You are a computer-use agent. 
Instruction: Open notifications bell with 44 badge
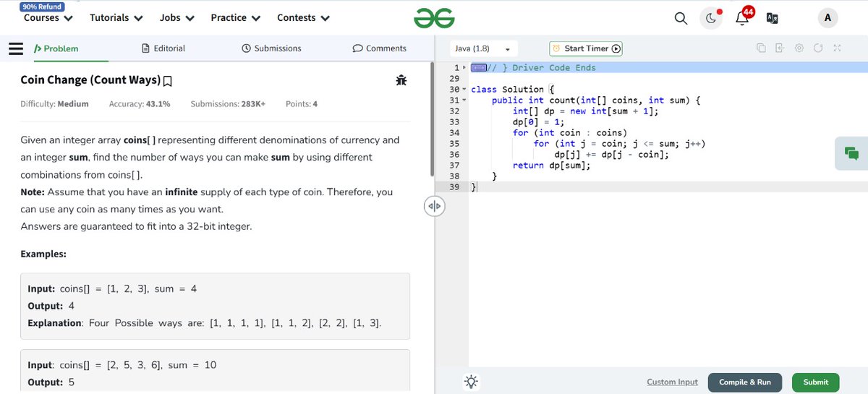[744, 17]
